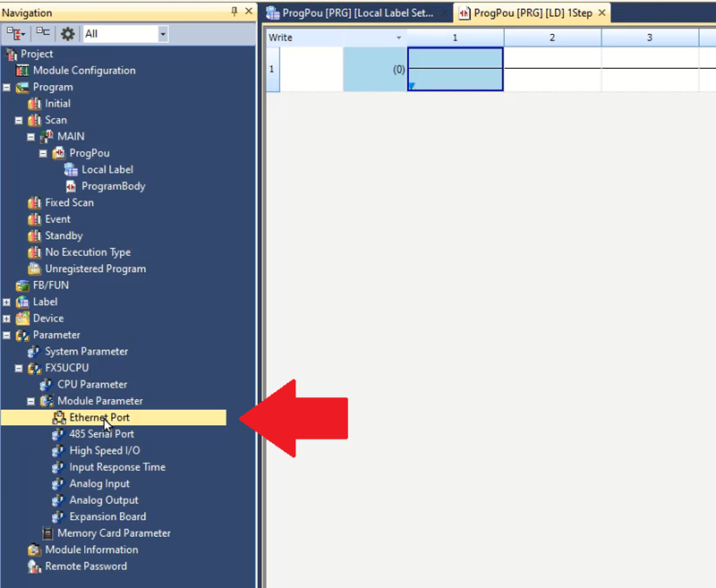This screenshot has width=716, height=588.
Task: Open the Write mode dropdown arrow
Action: 398,38
